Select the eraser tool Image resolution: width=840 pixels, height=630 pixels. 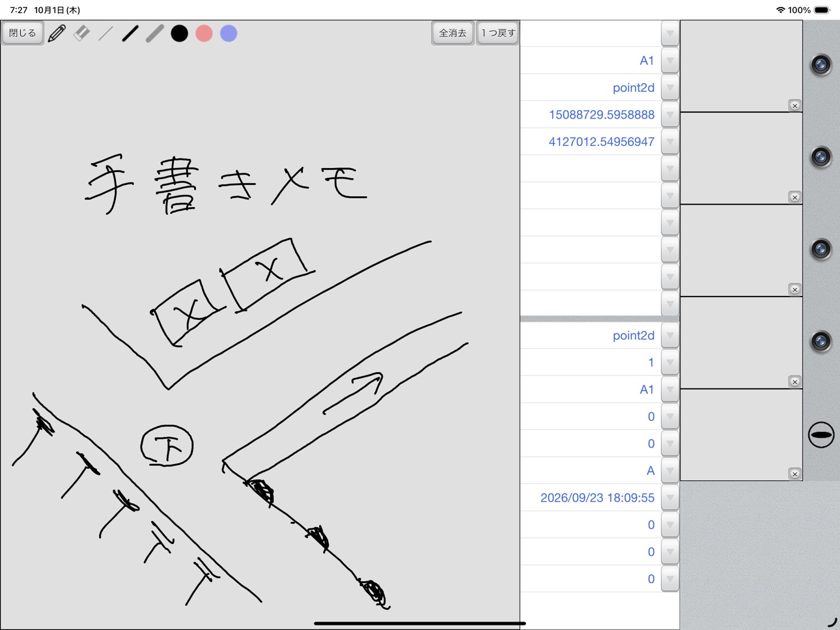click(81, 33)
